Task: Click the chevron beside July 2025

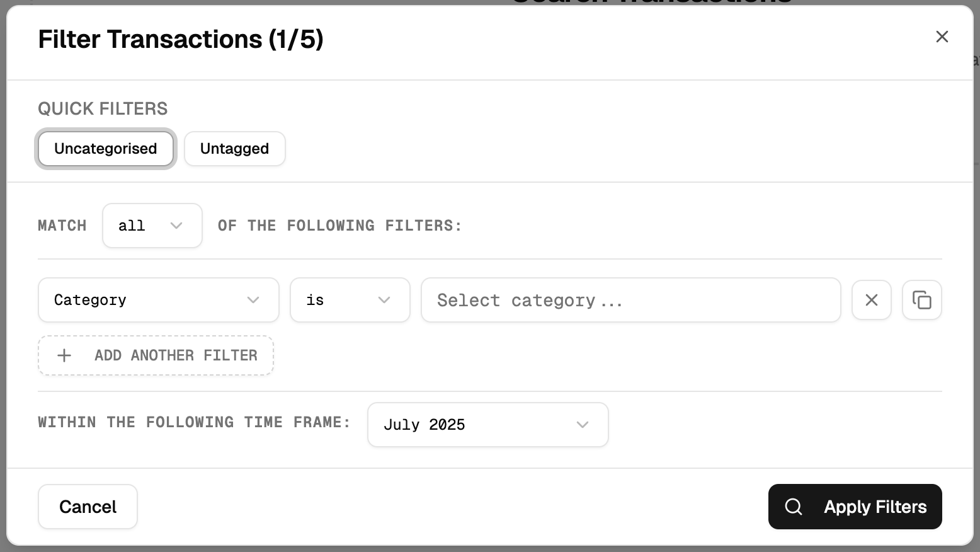Action: (x=582, y=425)
